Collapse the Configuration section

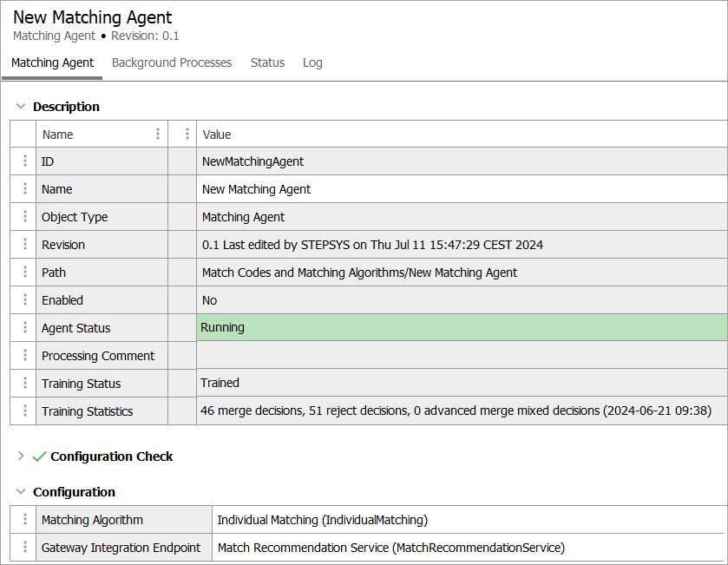[x=21, y=492]
